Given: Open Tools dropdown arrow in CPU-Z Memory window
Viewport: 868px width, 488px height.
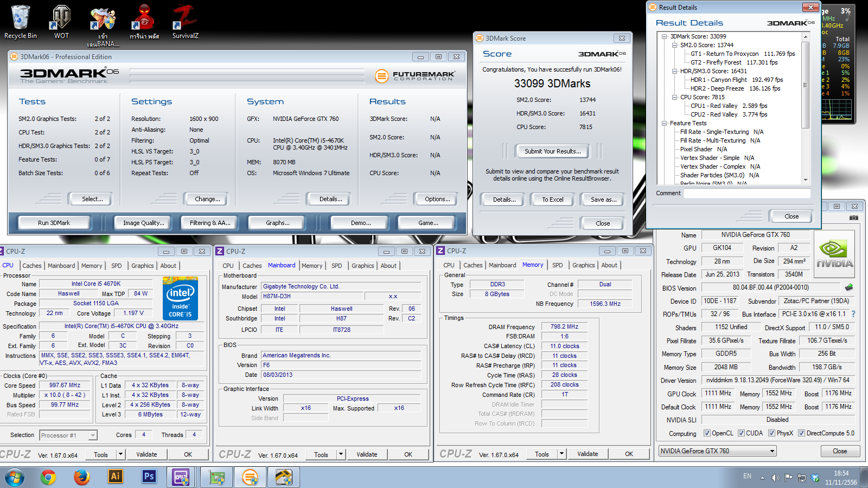Looking at the screenshot, I should (x=561, y=454).
